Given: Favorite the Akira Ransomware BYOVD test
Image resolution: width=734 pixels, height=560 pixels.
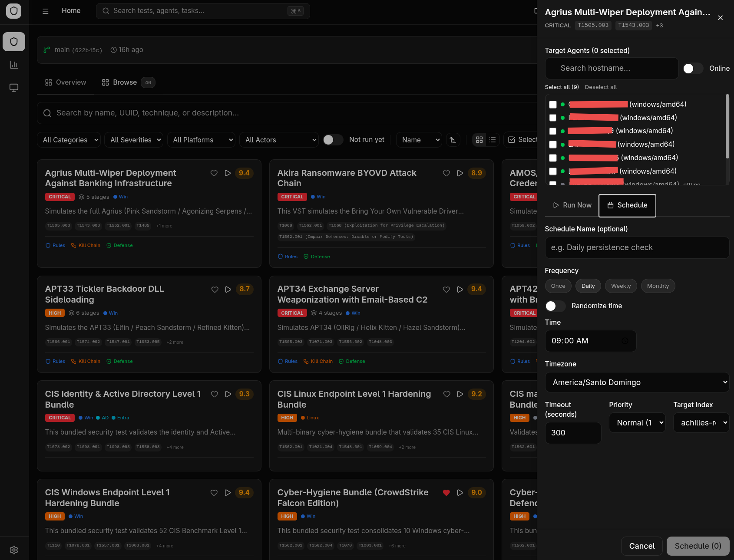Looking at the screenshot, I should (x=446, y=173).
